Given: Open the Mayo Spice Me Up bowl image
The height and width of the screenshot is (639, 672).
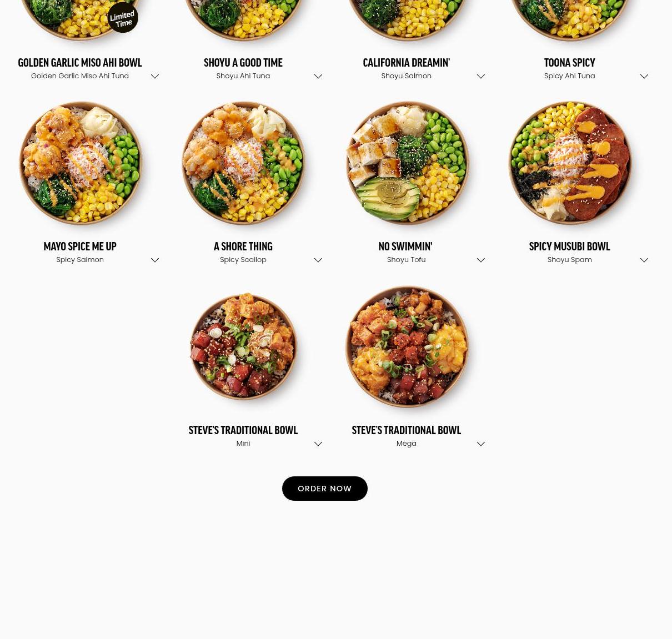Looking at the screenshot, I should [81, 163].
